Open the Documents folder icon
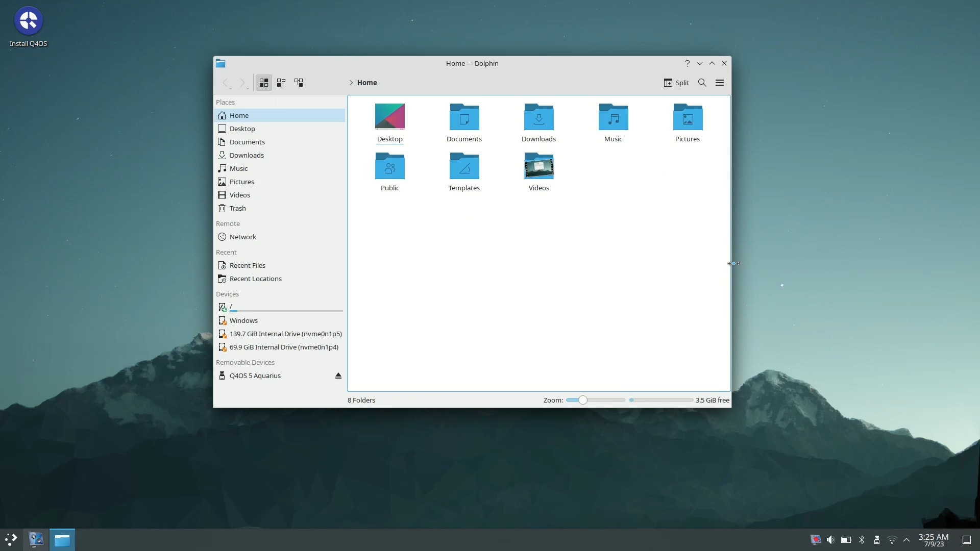 [464, 117]
